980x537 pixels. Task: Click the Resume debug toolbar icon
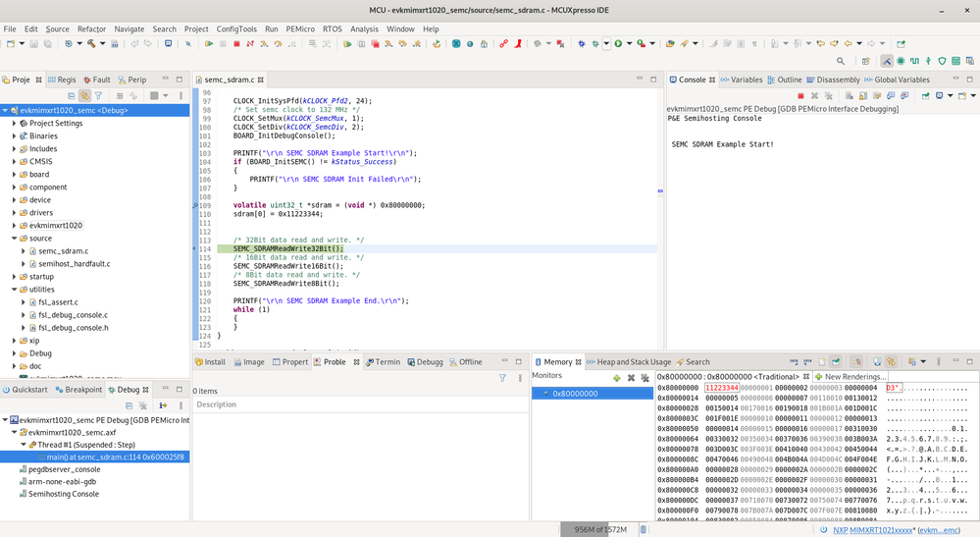(209, 44)
